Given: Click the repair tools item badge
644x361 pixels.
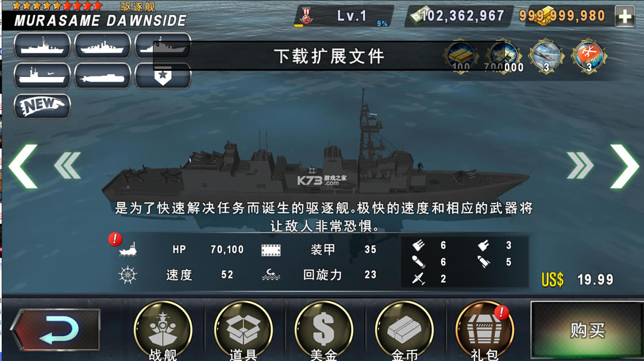Looking at the screenshot, I should point(589,56).
